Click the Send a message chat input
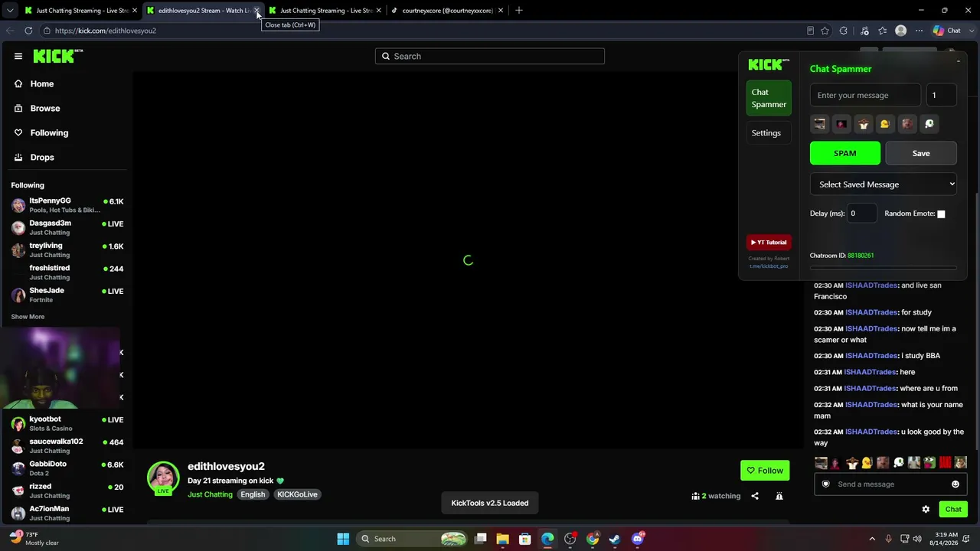The image size is (980, 551). (x=889, y=484)
